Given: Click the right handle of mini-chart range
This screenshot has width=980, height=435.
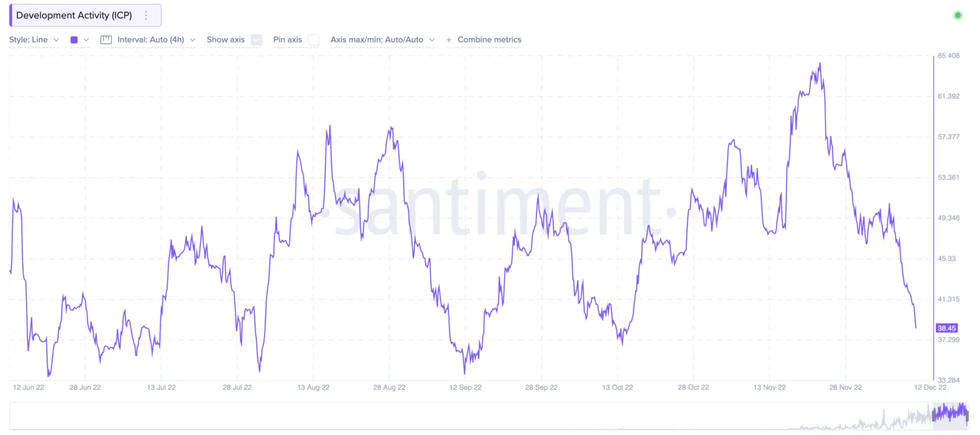Looking at the screenshot, I should click(x=967, y=415).
